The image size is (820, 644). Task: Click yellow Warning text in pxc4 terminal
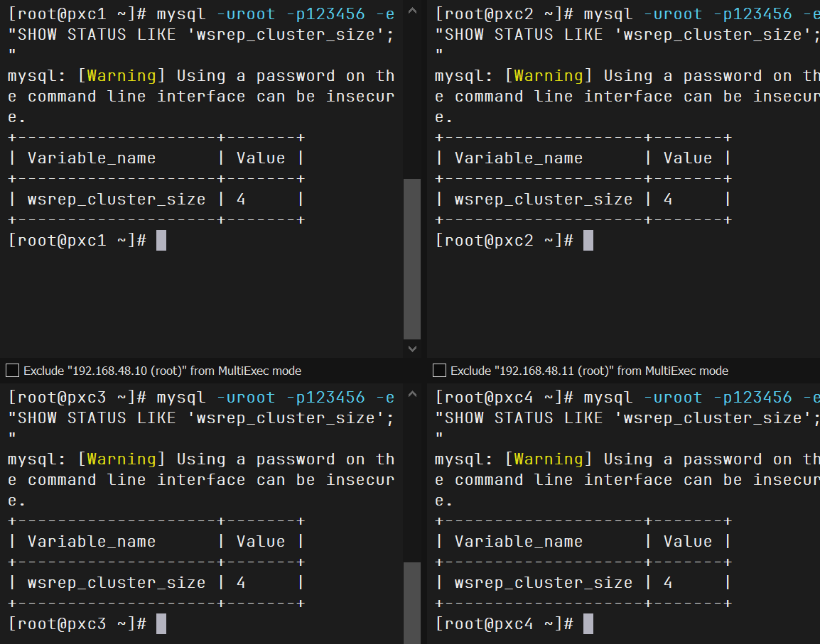click(x=548, y=459)
